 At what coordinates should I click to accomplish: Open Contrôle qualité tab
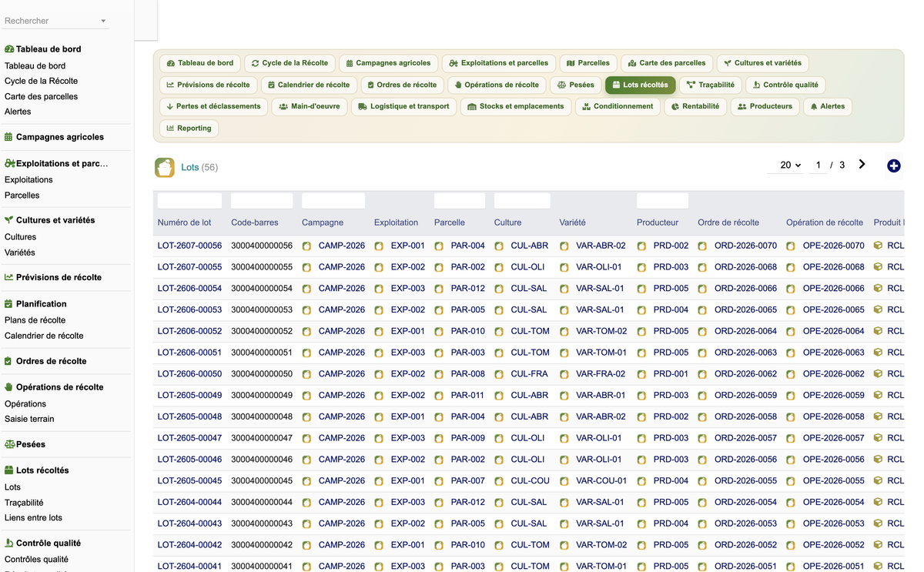tap(785, 85)
